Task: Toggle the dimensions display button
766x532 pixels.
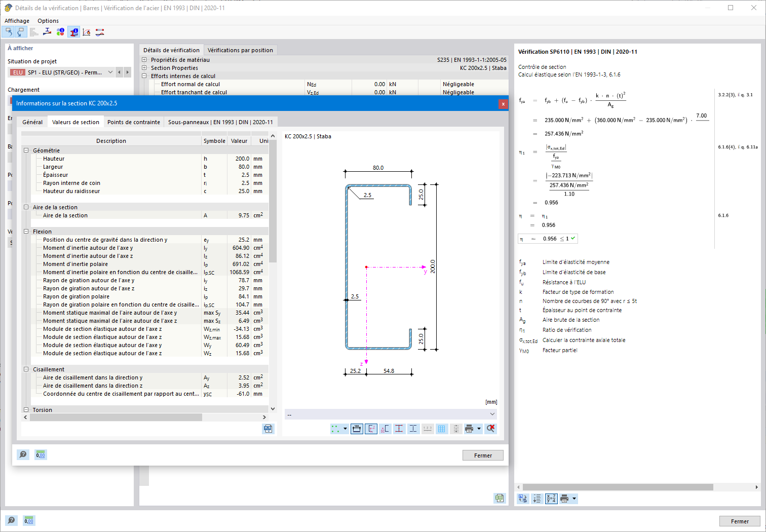Action: pyautogui.click(x=357, y=429)
